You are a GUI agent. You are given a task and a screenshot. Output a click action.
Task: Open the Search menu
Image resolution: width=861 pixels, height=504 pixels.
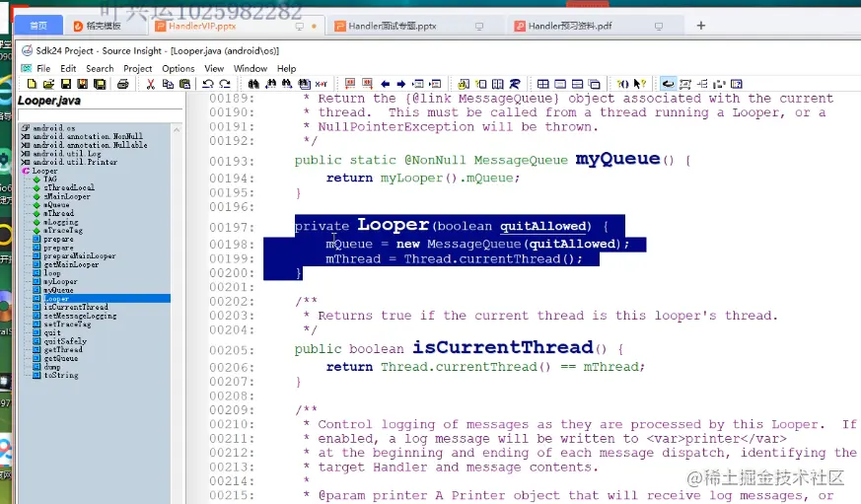click(100, 69)
